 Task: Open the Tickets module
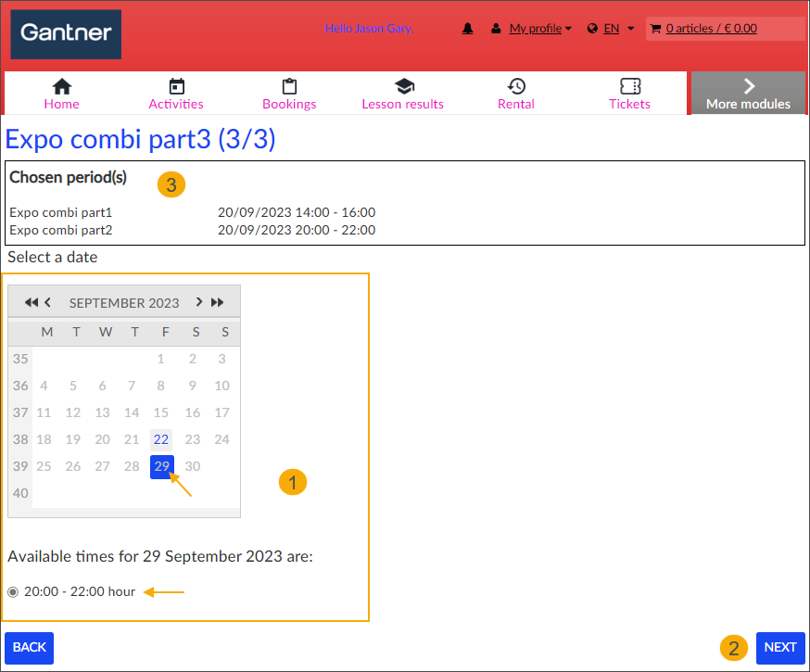coord(629,93)
